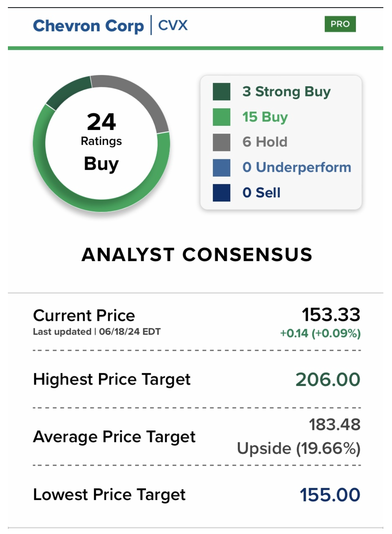The height and width of the screenshot is (534, 392).
Task: Click the 15 Buy legend label
Action: click(x=265, y=117)
